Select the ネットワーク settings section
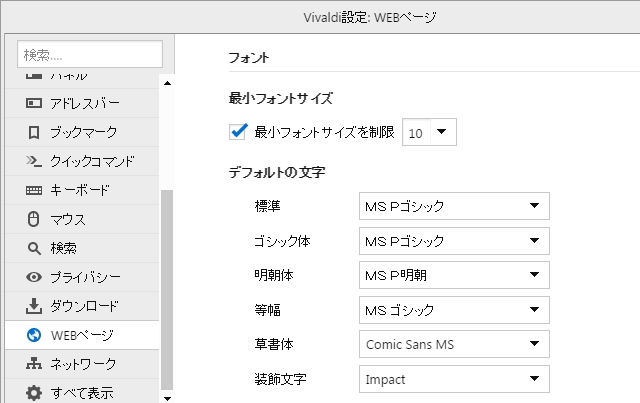 (x=82, y=364)
